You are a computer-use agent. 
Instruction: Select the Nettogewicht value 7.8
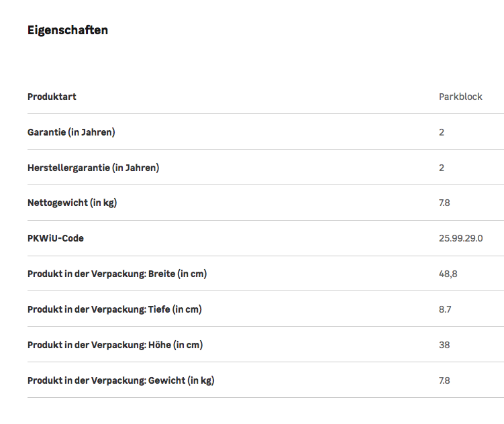point(444,203)
